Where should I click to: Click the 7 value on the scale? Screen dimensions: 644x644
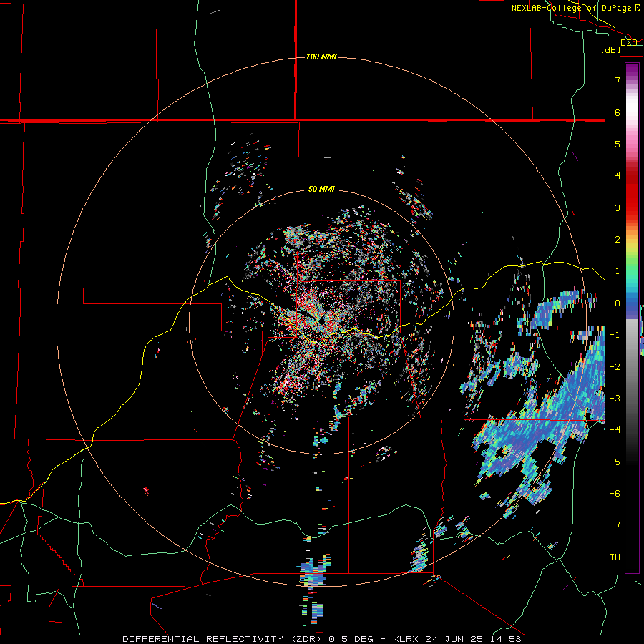pos(618,80)
